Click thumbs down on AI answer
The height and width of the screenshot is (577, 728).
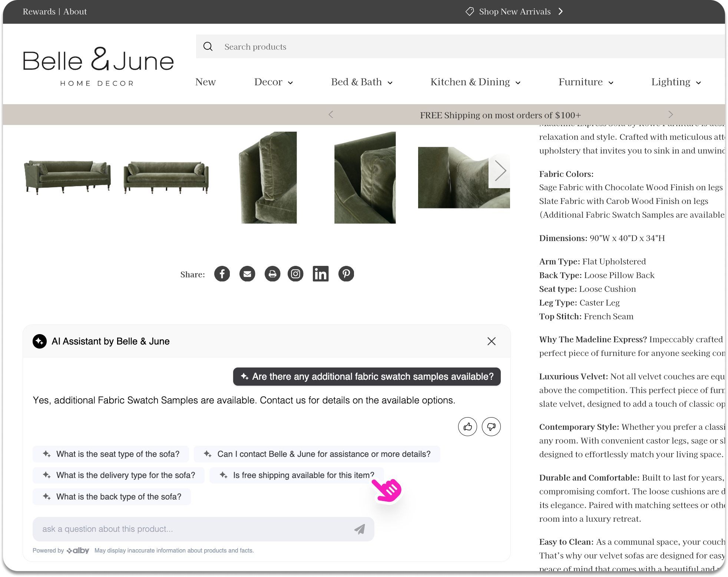[491, 426]
